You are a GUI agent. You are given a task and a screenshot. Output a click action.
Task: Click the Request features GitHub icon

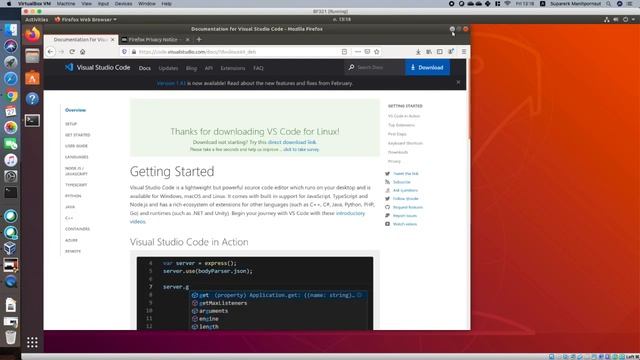[x=387, y=207]
